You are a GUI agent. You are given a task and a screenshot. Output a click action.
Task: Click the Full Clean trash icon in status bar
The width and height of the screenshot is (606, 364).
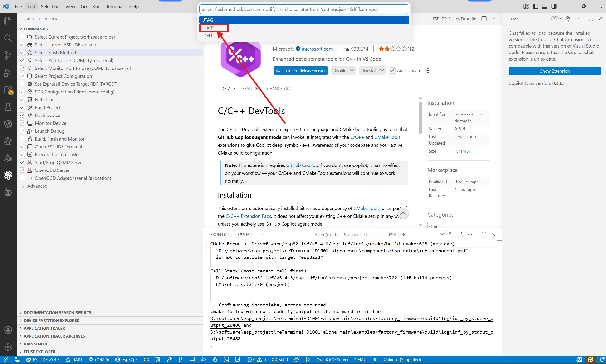(x=158, y=359)
